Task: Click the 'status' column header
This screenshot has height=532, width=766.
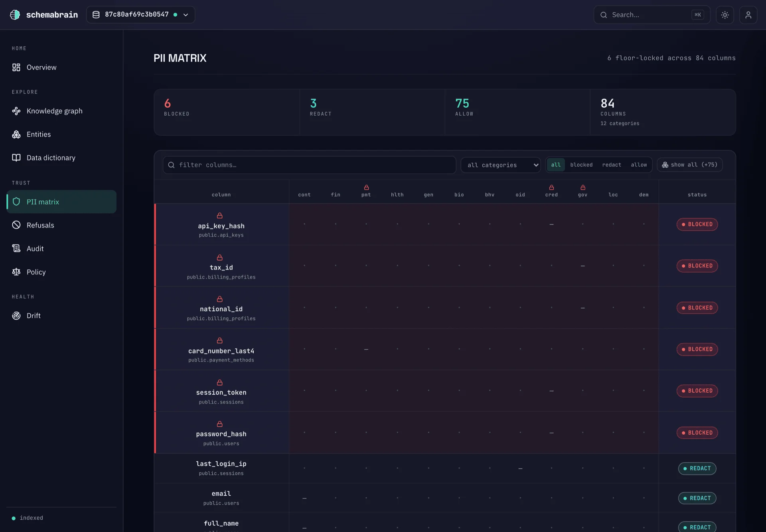Action: click(x=697, y=195)
